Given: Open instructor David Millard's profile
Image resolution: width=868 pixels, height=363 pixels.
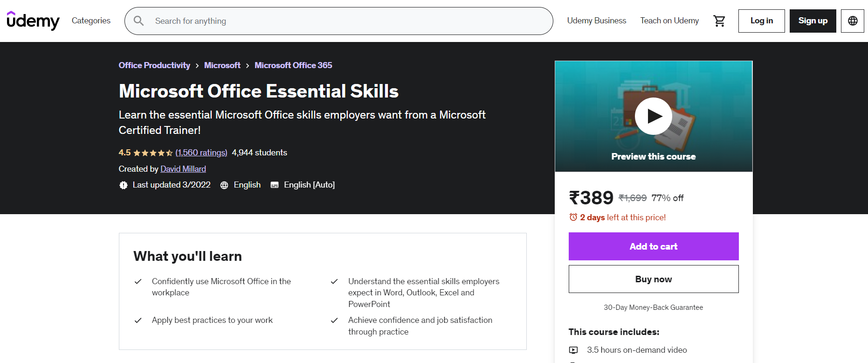Looking at the screenshot, I should pyautogui.click(x=183, y=169).
